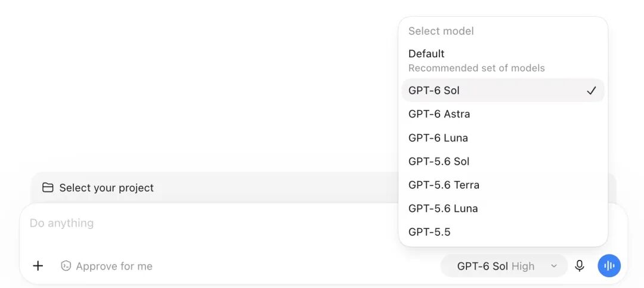The image size is (644, 288).
Task: Start voice mode with the blue waveform button
Action: 609,266
